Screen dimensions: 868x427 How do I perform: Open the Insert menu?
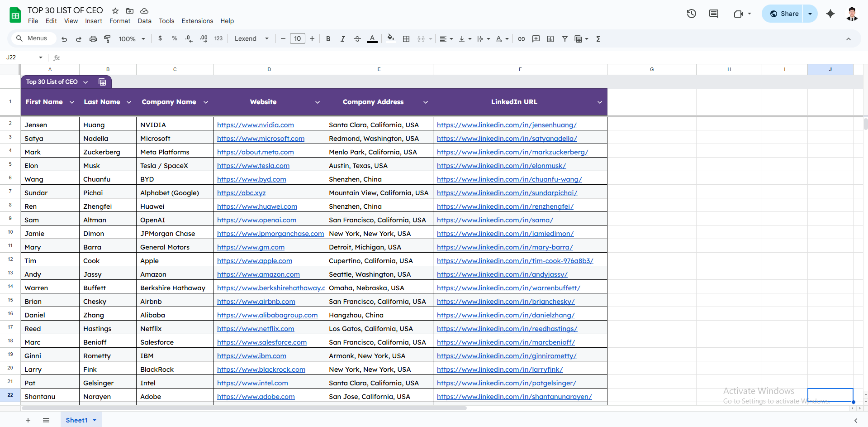click(94, 21)
